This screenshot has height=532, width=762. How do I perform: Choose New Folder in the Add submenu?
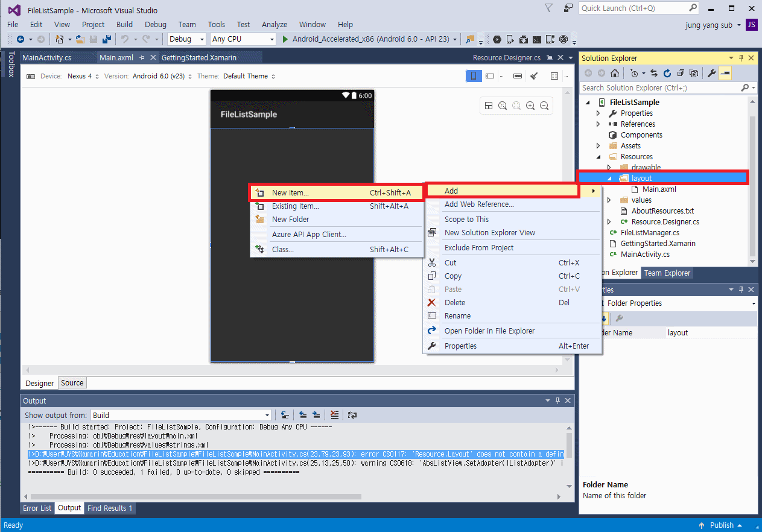click(x=337, y=219)
